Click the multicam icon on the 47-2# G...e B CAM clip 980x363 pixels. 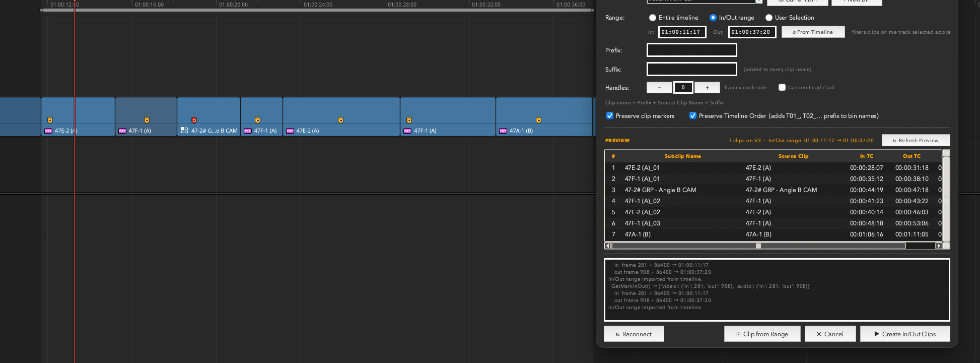tap(184, 130)
